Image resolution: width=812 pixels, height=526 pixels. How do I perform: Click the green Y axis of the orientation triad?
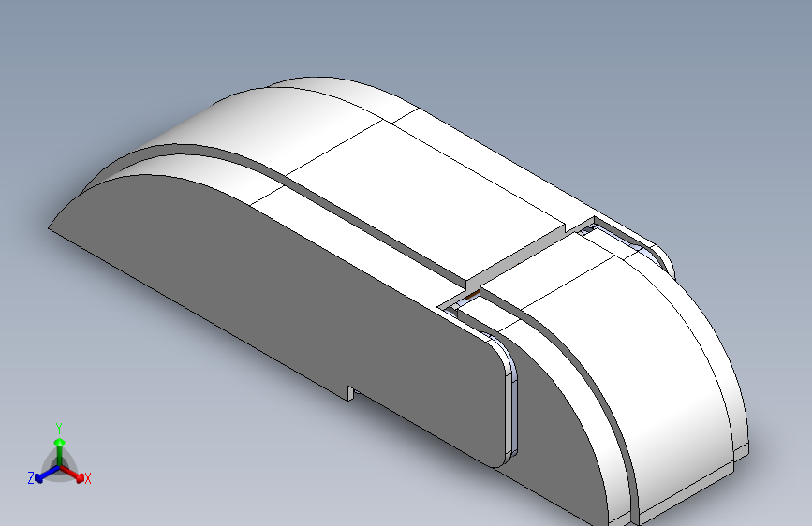60,452
